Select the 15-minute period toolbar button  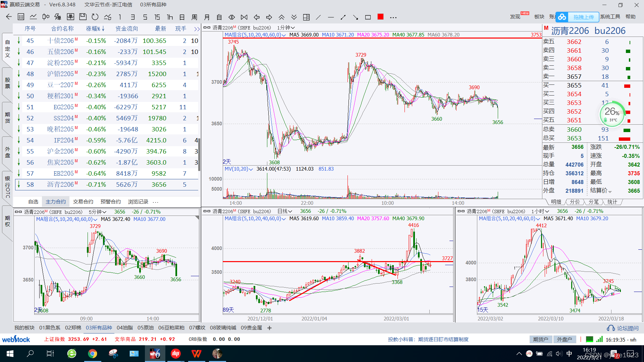point(157,17)
